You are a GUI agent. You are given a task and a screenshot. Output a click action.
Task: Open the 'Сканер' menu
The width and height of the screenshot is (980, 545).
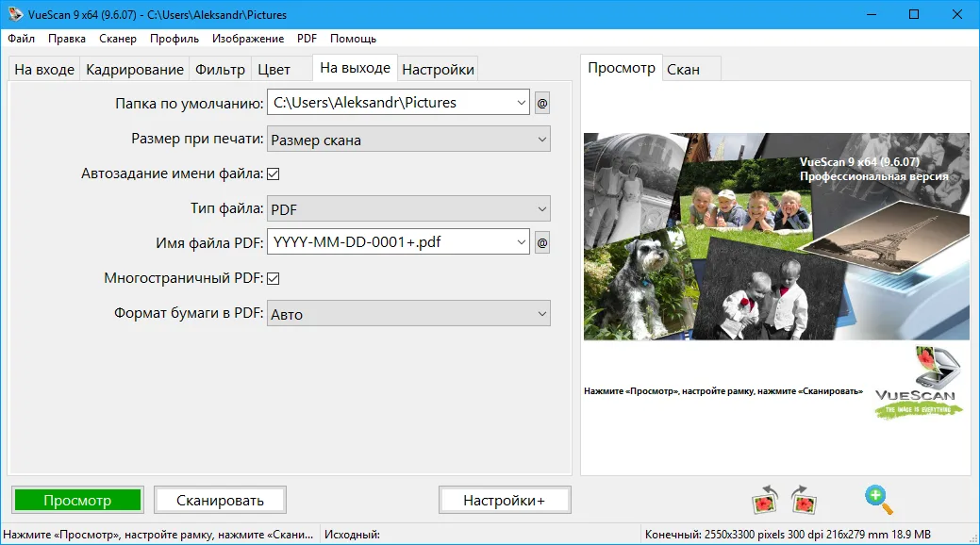(118, 39)
